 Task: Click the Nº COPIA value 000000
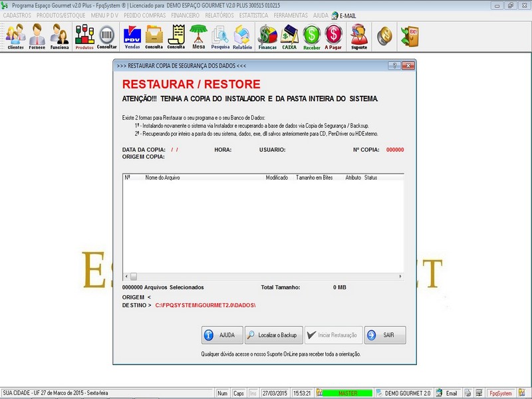click(395, 150)
